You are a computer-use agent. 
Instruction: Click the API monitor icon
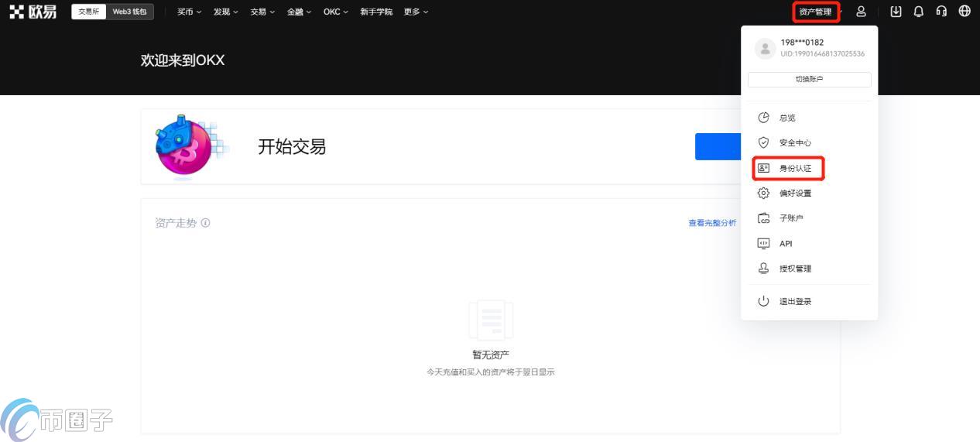click(763, 243)
